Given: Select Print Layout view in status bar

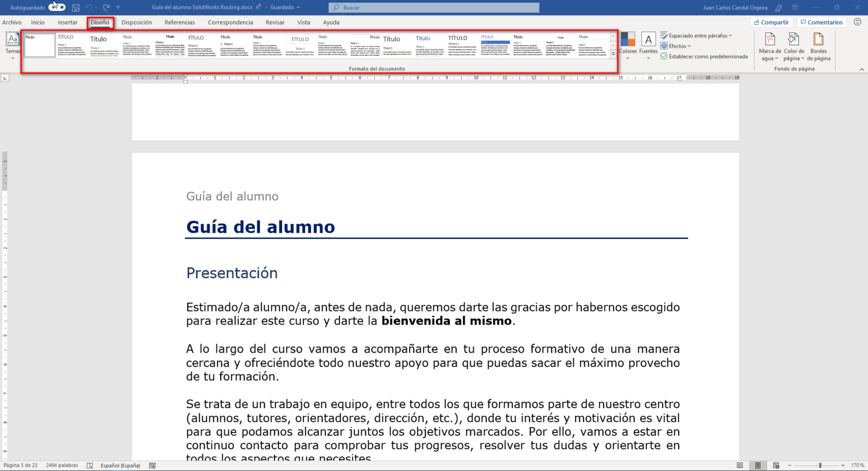Looking at the screenshot, I should pos(758,466).
